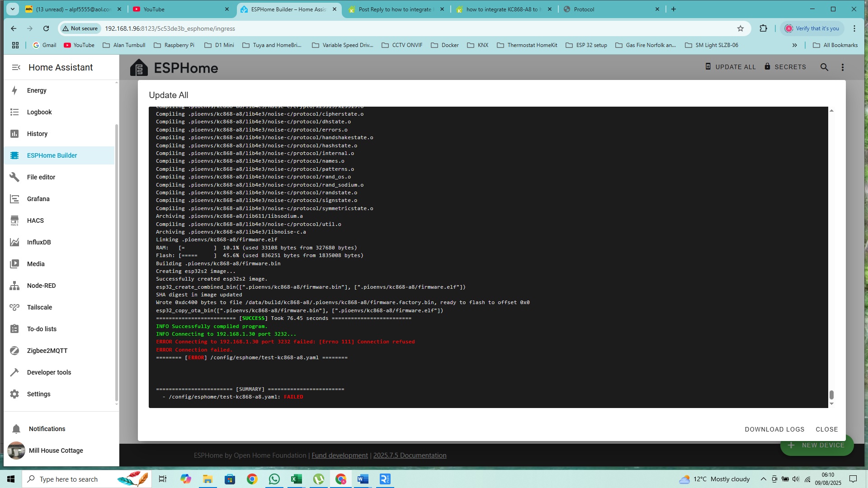
Task: Click the ESPHome search magnifier icon
Action: 824,67
